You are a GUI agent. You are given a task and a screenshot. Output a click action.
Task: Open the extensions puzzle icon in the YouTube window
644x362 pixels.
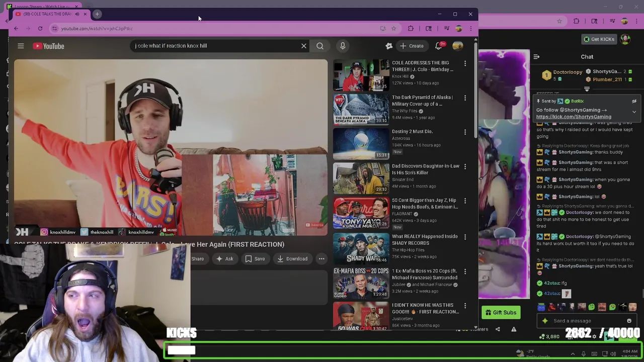point(411,28)
